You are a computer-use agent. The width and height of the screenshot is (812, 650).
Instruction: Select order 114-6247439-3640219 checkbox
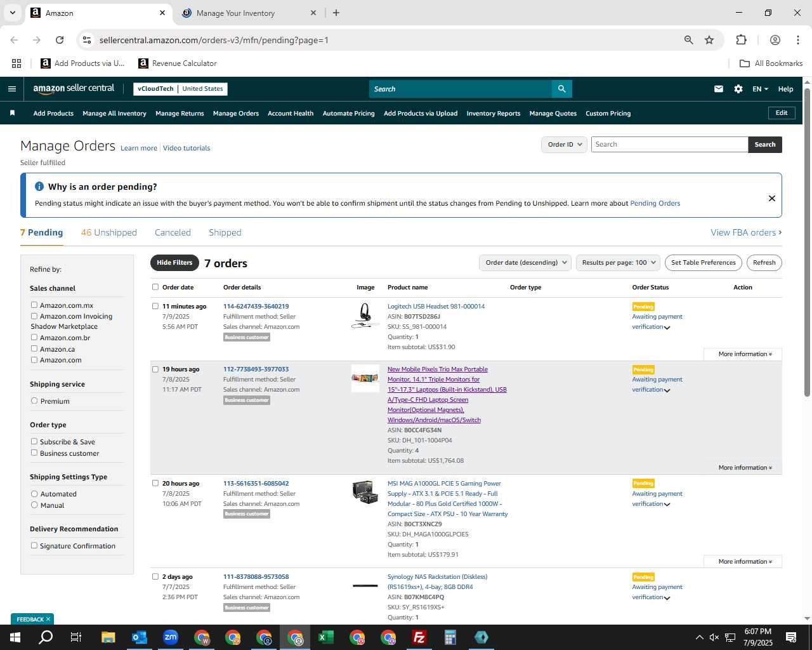(155, 306)
